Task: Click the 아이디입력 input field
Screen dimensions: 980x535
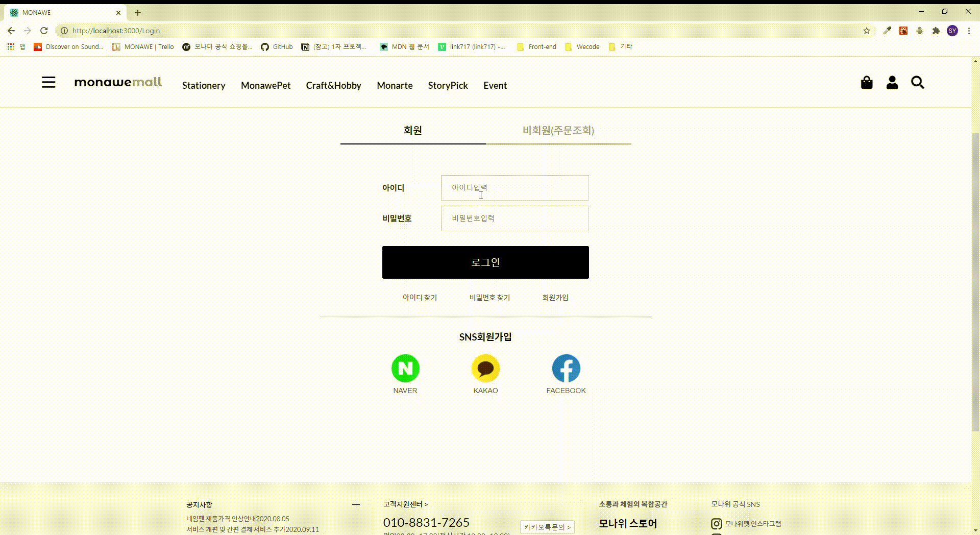Action: [x=514, y=188]
